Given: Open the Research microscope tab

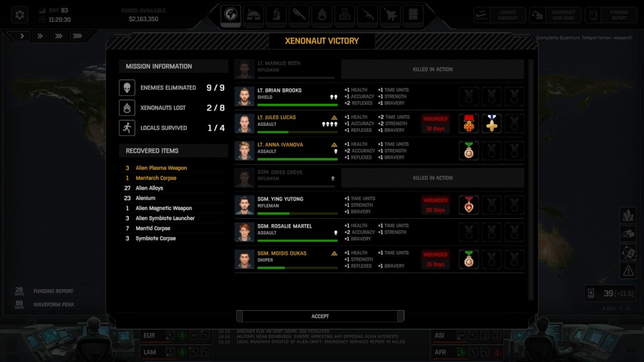Looking at the screenshot, I should [x=276, y=15].
